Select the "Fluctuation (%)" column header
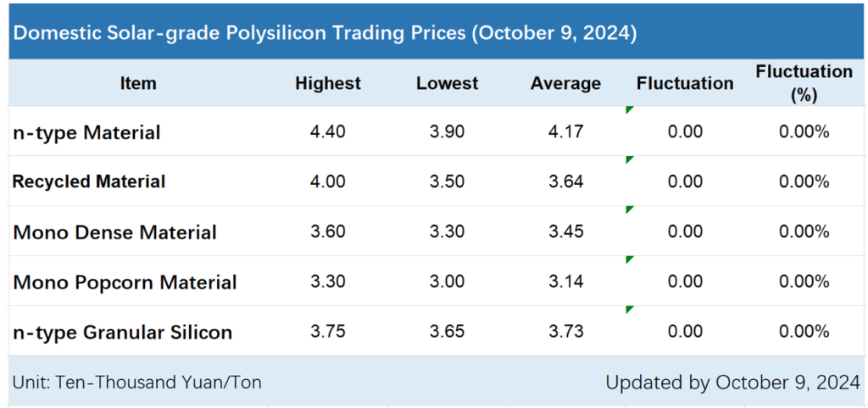Viewport: 868px width, 408px height. coord(804,83)
